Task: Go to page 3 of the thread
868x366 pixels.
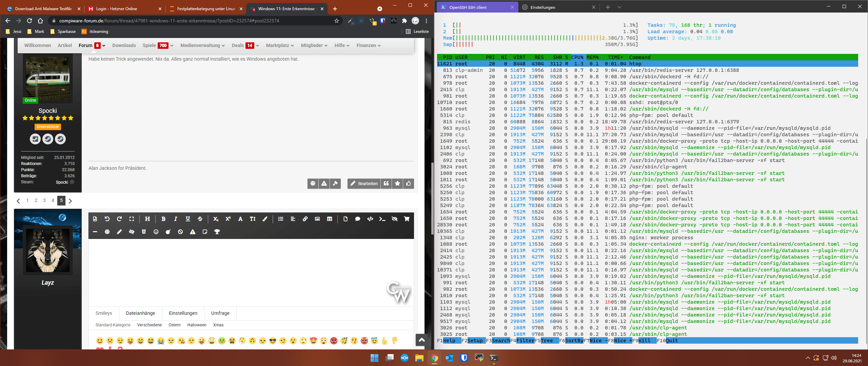Action: pos(44,200)
